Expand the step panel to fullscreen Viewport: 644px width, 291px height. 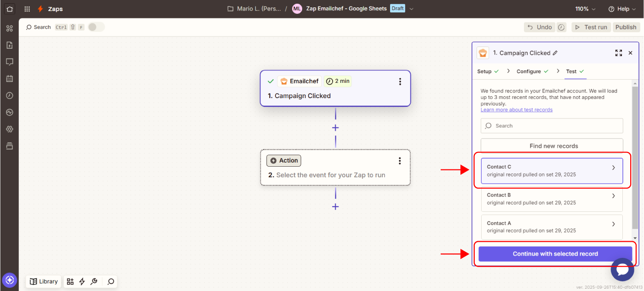coord(618,53)
